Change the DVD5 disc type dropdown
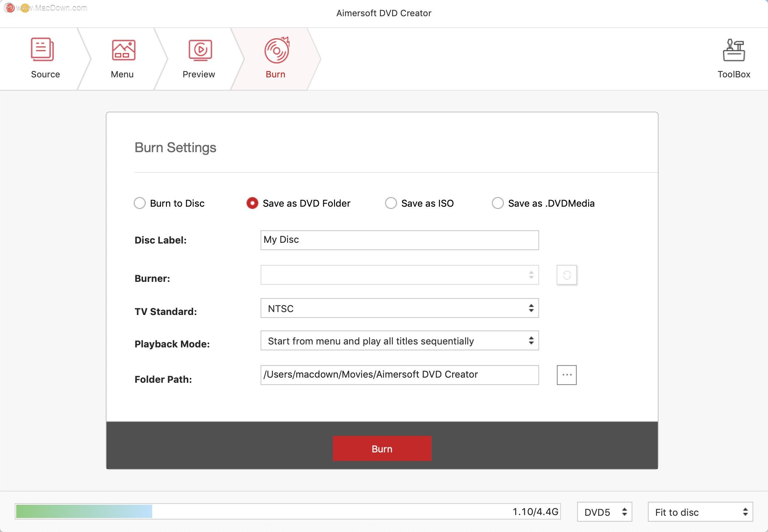This screenshot has width=768, height=532. click(605, 512)
